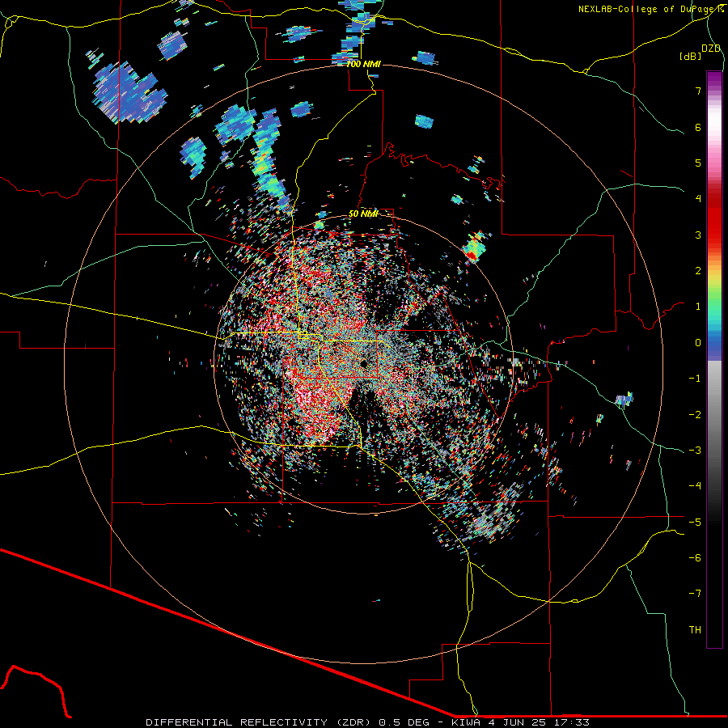Select the -3 tick label on colorbar
The height and width of the screenshot is (728, 728).
pos(695,451)
